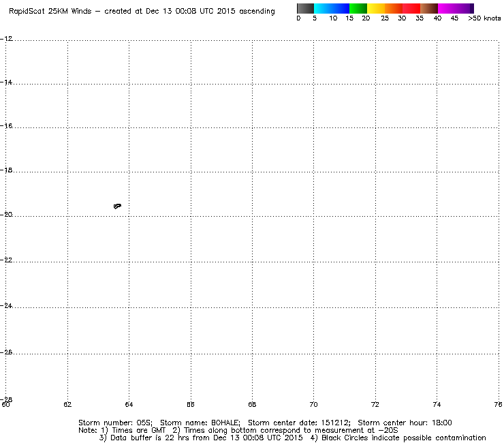Click the small island outline on the map

[117, 206]
